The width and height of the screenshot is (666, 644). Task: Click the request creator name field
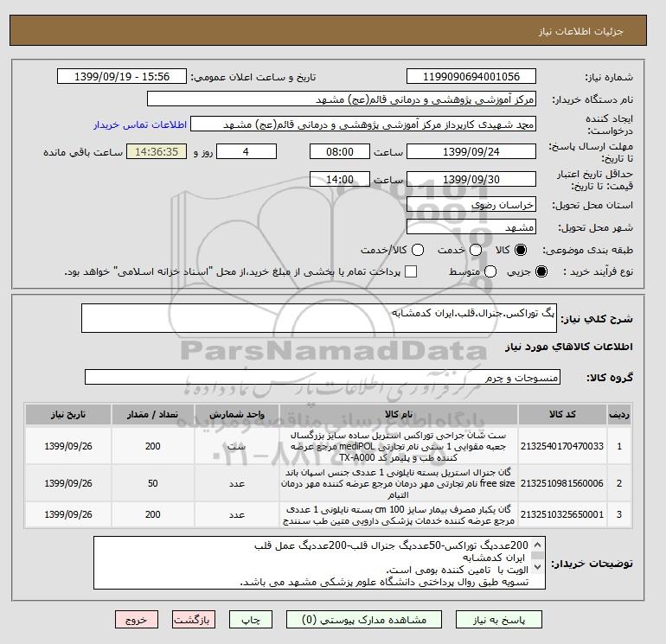coord(363,124)
